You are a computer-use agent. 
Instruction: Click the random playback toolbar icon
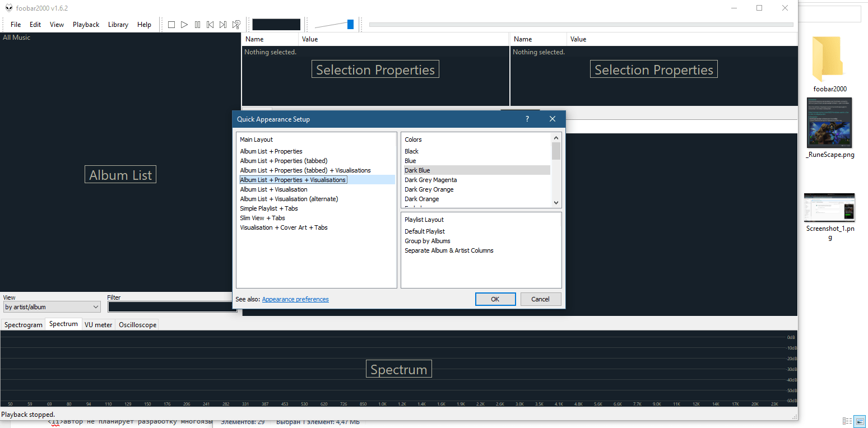[x=236, y=25]
